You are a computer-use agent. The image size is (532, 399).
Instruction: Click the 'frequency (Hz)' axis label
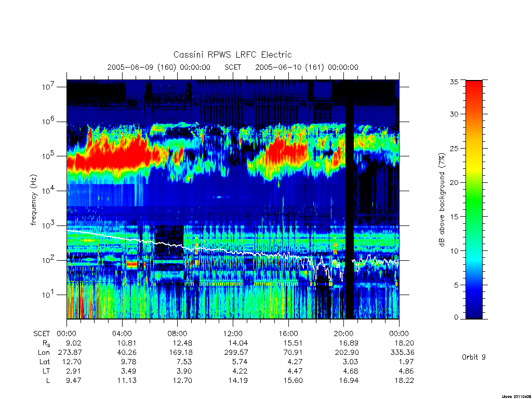pyautogui.click(x=33, y=200)
